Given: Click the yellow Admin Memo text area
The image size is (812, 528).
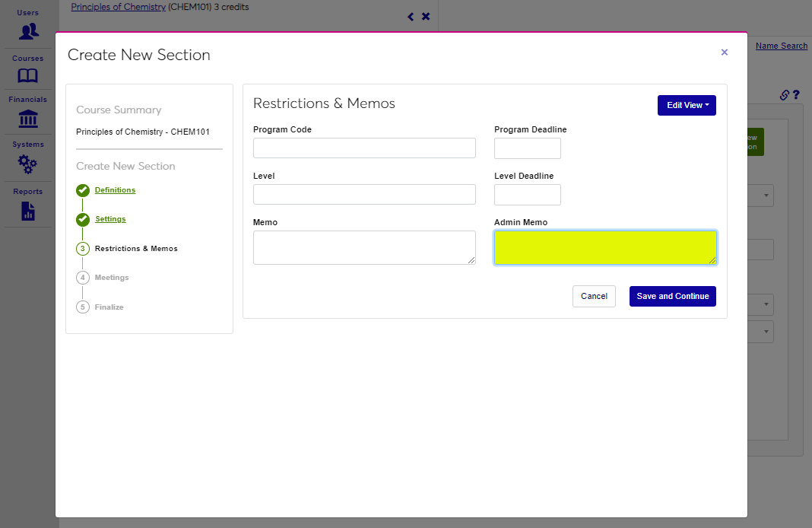Looking at the screenshot, I should click(604, 248).
